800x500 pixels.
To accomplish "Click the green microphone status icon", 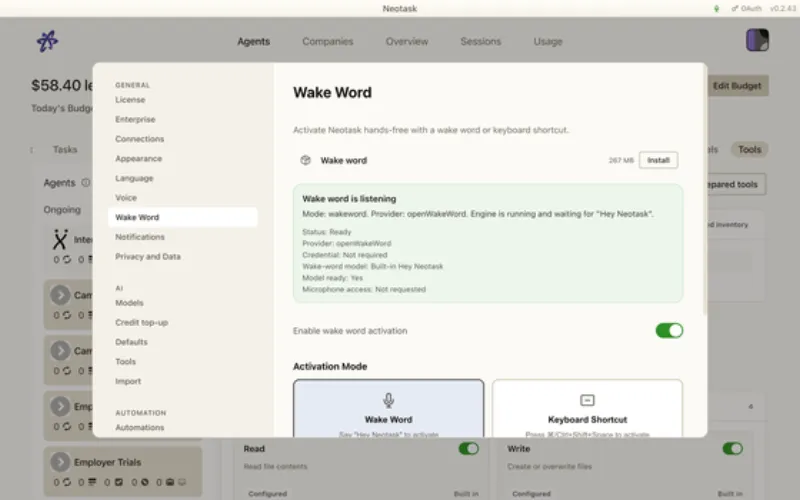I will click(x=716, y=9).
